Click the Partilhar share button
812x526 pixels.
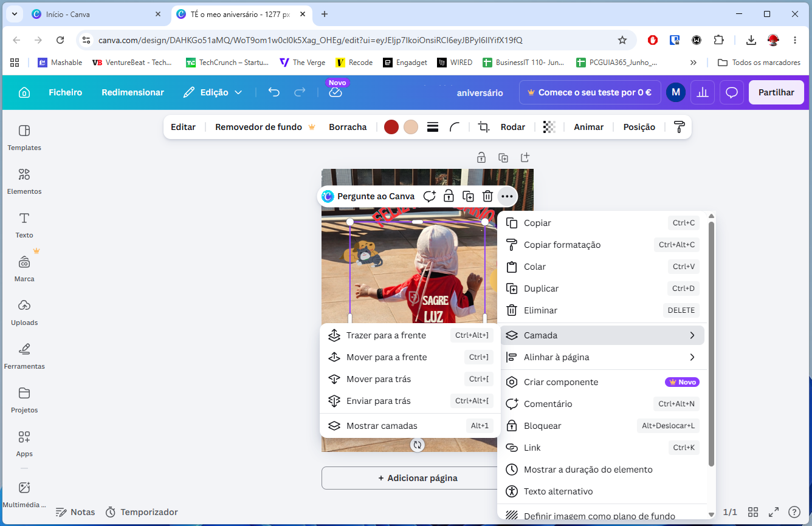click(x=776, y=92)
